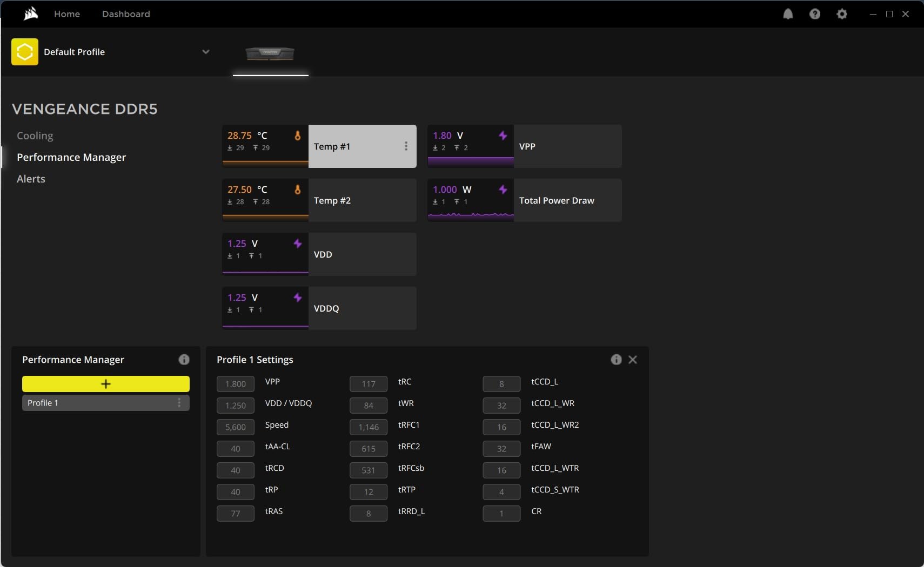The width and height of the screenshot is (924, 567).
Task: Click the tFAW value field
Action: click(x=501, y=449)
